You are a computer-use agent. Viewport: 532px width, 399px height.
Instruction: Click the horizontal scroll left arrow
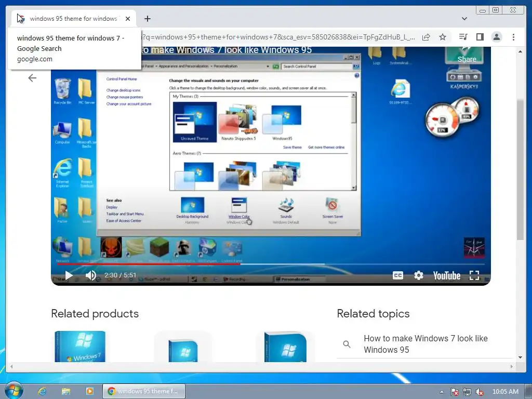pyautogui.click(x=11, y=366)
